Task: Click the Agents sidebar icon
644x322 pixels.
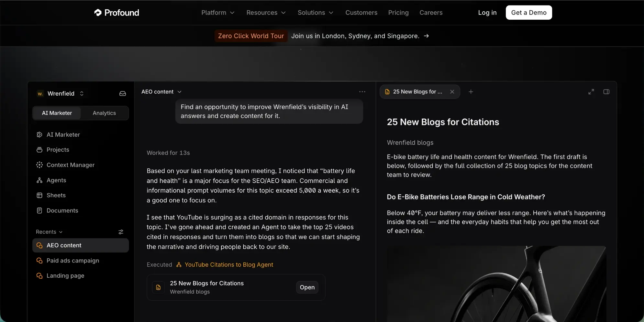Action: click(x=39, y=180)
